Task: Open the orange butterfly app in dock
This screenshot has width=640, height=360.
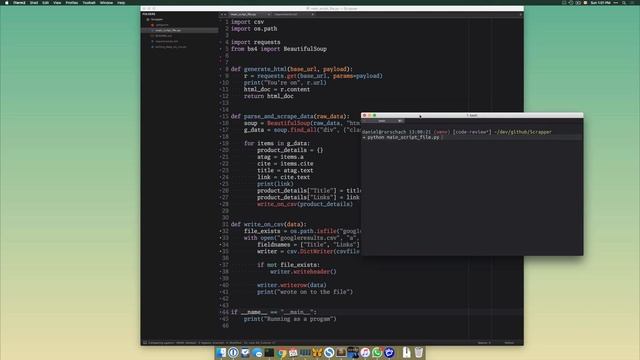Action: [x=317, y=352]
